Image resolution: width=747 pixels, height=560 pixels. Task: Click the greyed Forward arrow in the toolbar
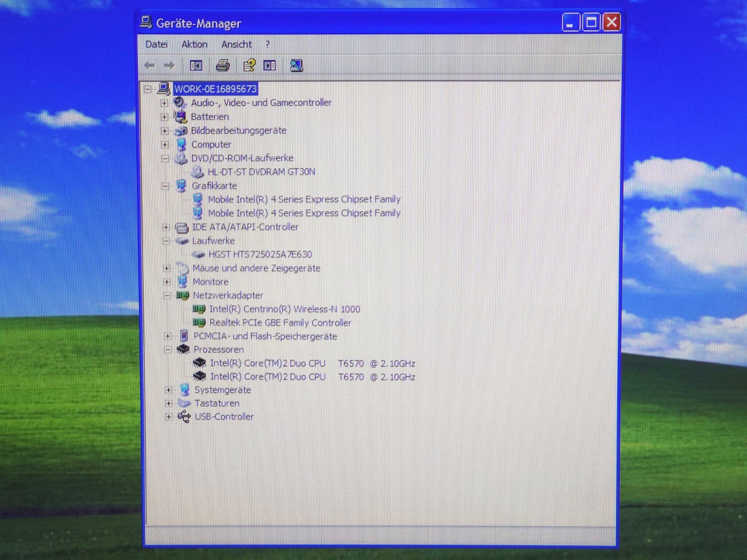[169, 65]
